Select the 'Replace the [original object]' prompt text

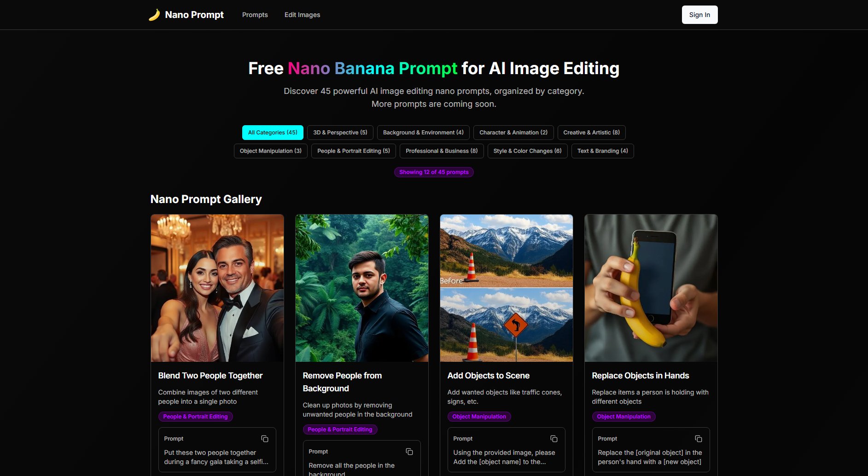650,457
